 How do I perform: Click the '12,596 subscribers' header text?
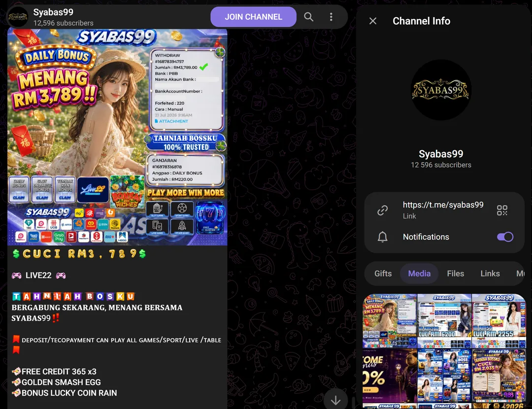click(63, 23)
